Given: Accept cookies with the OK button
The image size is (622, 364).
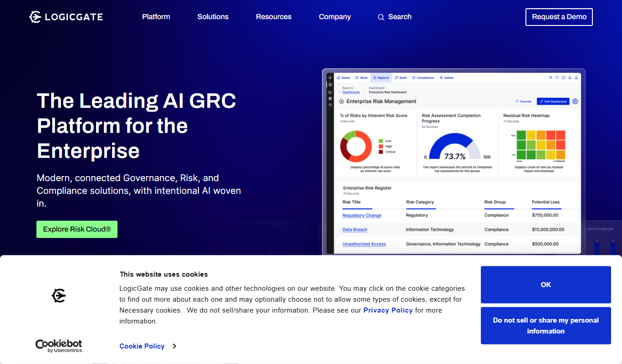Looking at the screenshot, I should click(x=546, y=285).
